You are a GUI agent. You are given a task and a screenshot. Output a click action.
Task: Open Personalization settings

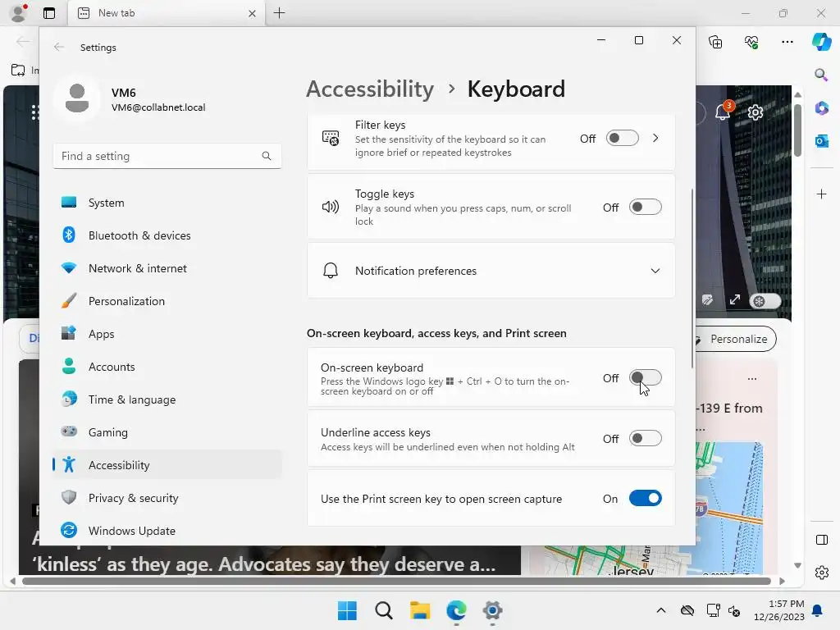(167, 301)
